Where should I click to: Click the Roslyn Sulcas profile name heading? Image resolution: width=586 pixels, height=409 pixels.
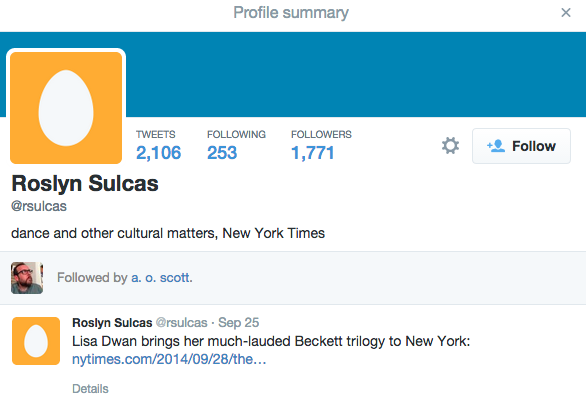tap(85, 184)
